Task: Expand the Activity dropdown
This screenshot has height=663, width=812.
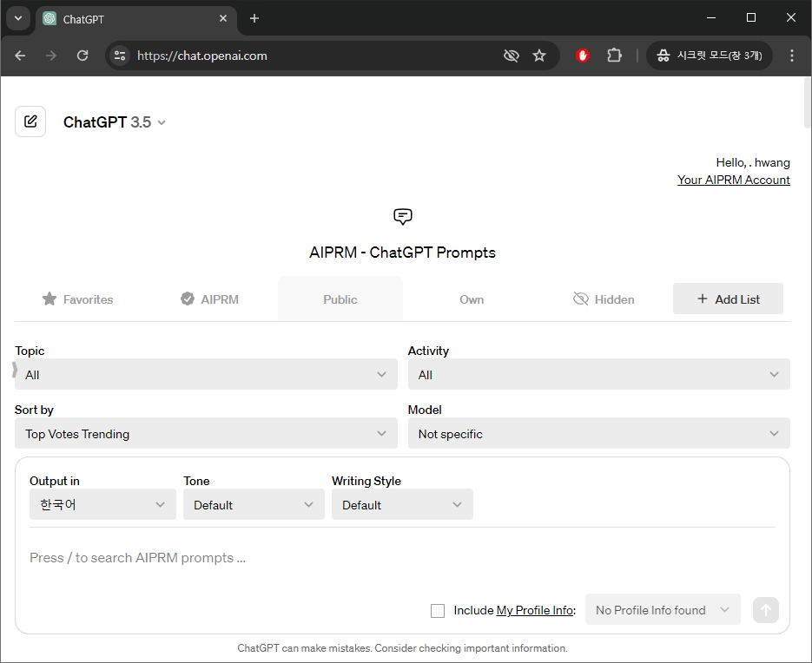Action: point(598,374)
